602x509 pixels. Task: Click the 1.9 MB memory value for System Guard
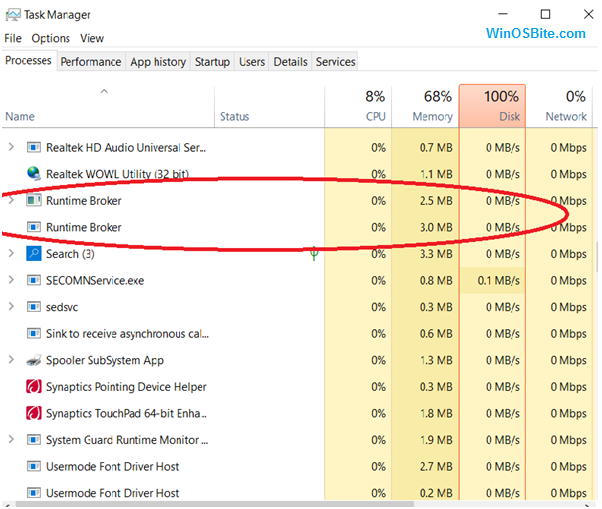pyautogui.click(x=436, y=440)
